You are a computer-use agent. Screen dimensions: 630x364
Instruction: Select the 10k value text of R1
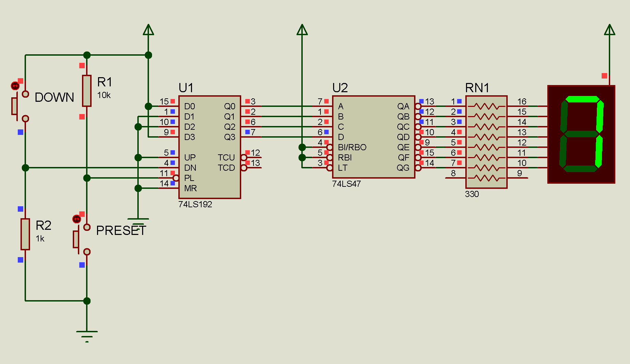104,95
